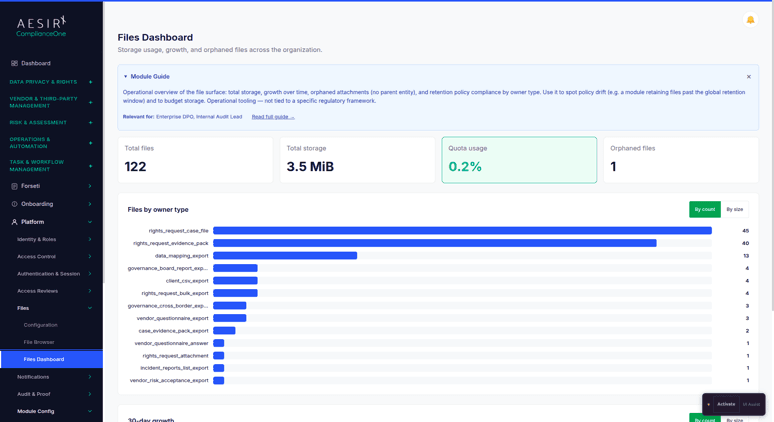
Task: Expand Data Privacy & Rights with plus icon
Action: tap(90, 82)
